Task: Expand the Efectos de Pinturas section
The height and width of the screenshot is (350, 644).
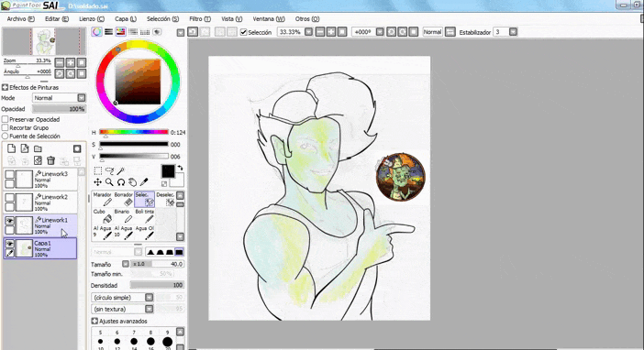Action: point(5,87)
